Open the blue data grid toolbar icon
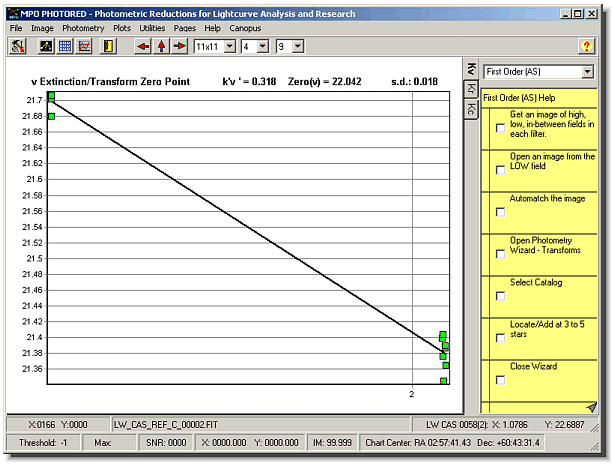The width and height of the screenshot is (613, 465). pos(65,46)
